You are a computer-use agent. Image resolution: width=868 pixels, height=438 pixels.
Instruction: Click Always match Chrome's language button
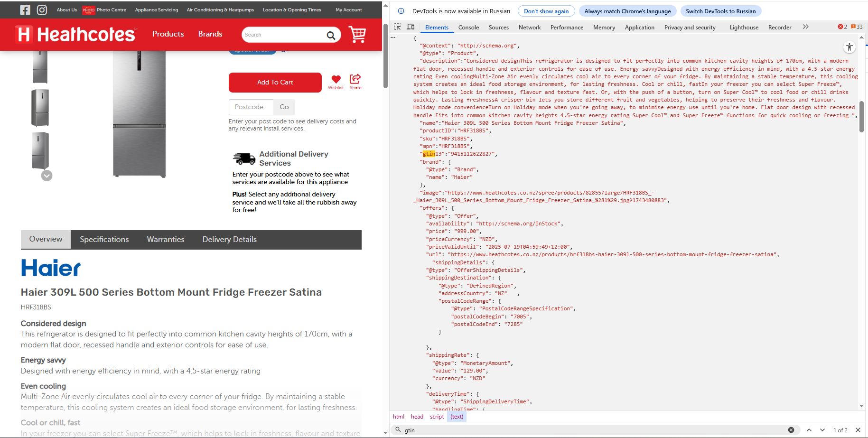coord(627,11)
